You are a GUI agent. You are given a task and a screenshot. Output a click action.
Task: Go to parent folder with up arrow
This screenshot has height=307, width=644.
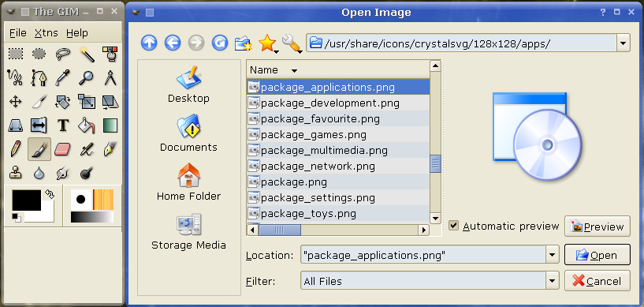point(149,43)
